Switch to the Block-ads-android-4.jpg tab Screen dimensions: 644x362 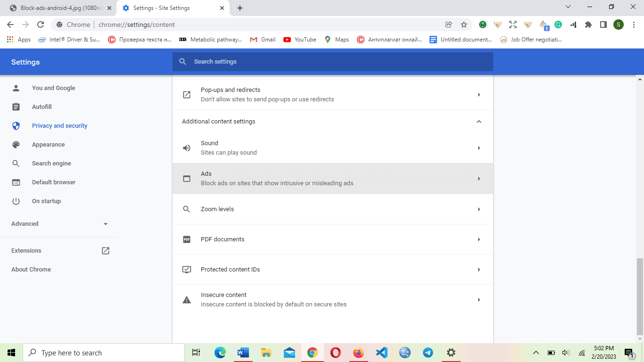(59, 8)
